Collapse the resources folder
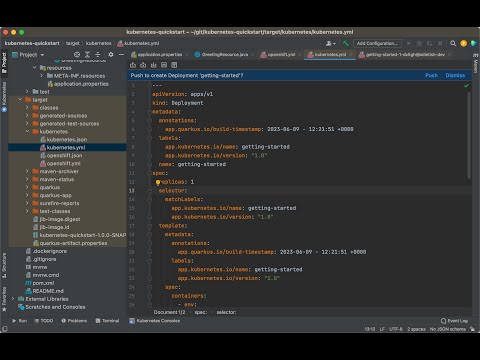Screen dimensions: 480x360 coord(35,68)
